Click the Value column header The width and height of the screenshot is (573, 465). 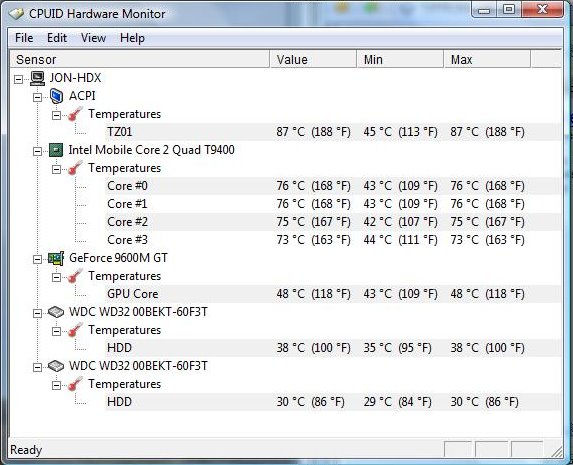313,60
